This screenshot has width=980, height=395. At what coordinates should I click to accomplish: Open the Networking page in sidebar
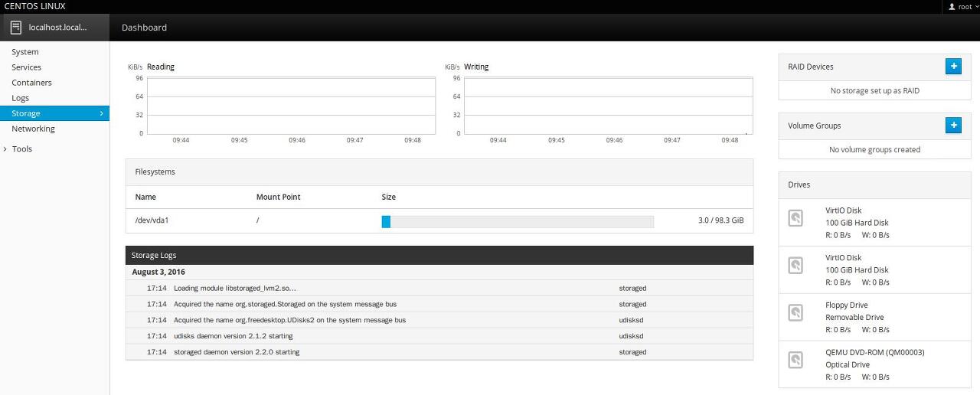(33, 129)
